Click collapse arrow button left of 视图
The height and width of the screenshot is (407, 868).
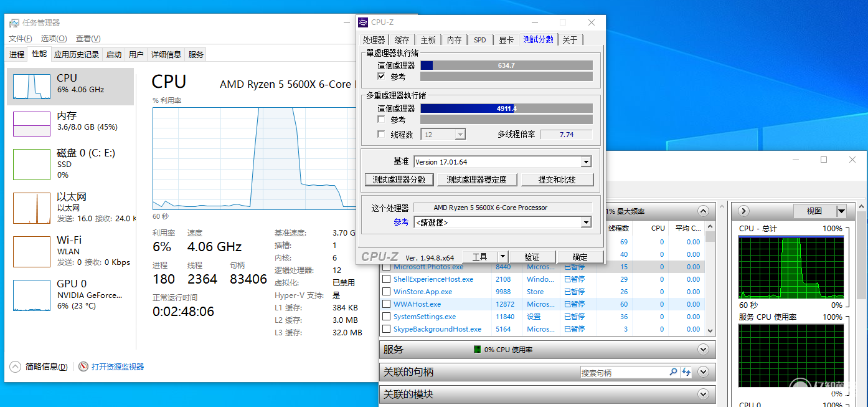(743, 211)
